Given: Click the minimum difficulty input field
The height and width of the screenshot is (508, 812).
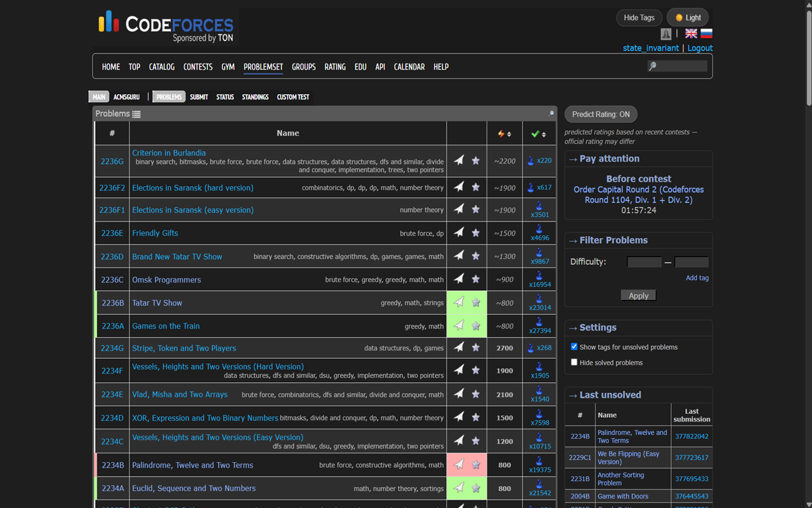Looking at the screenshot, I should [x=644, y=262].
